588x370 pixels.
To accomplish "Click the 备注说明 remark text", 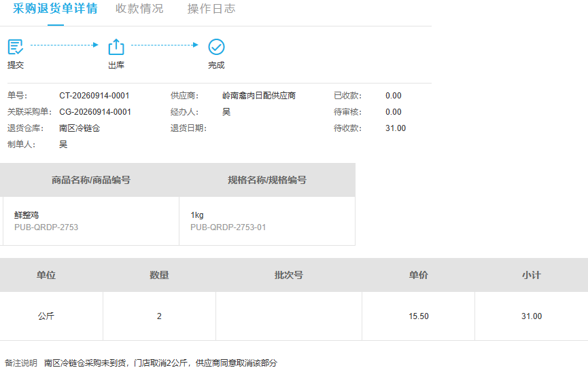I will pyautogui.click(x=160, y=363).
